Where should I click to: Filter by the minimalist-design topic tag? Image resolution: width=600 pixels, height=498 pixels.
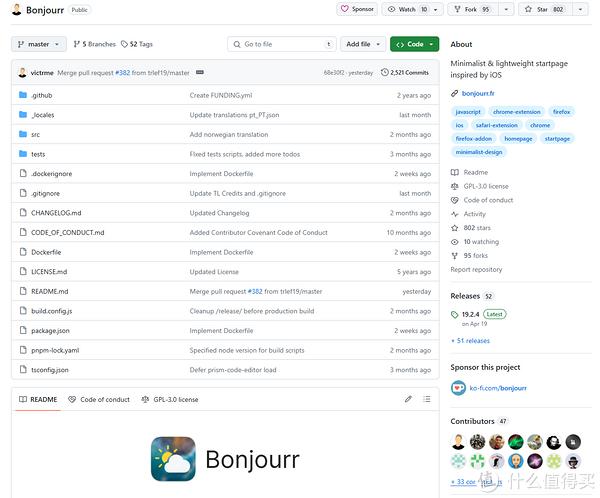tap(479, 152)
